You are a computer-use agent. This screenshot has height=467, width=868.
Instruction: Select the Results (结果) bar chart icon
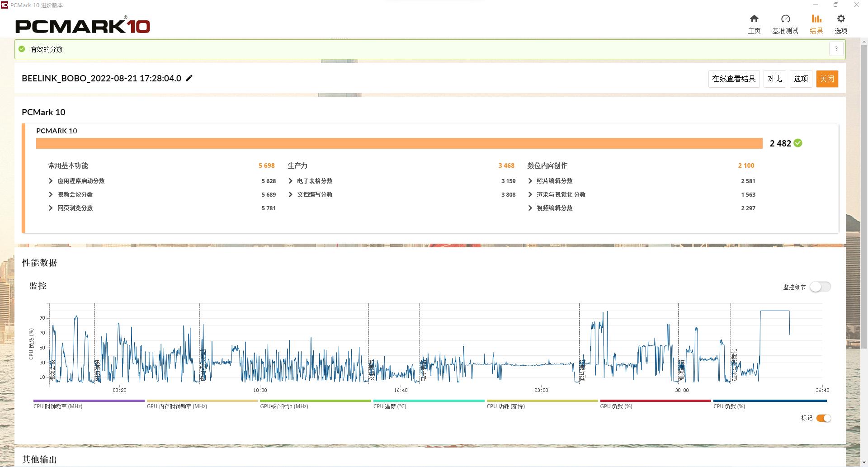tap(816, 19)
